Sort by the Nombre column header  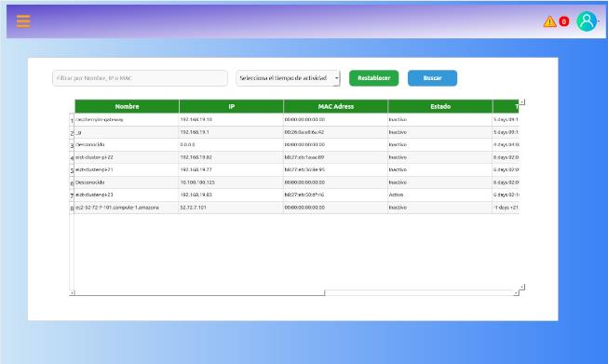127,106
